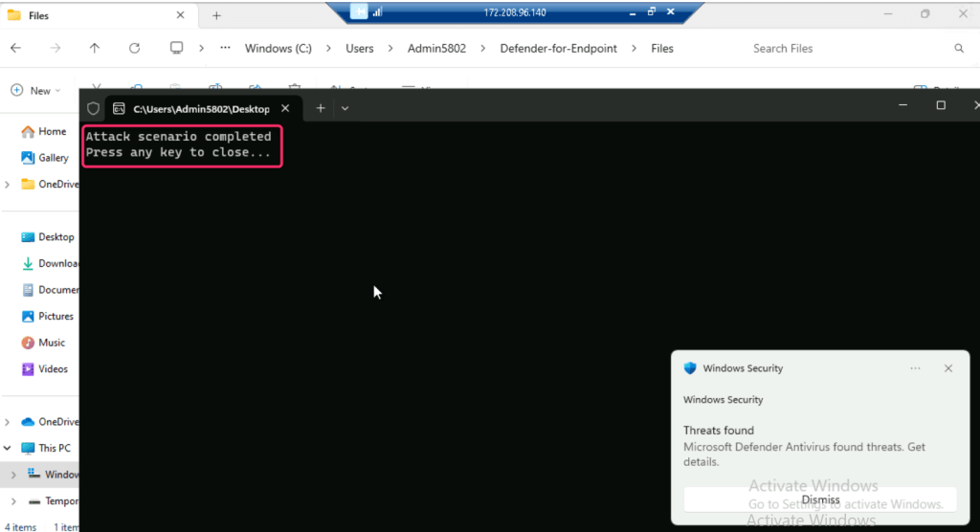This screenshot has height=532, width=980.
Task: Open the Music folder in sidebar
Action: pyautogui.click(x=52, y=343)
